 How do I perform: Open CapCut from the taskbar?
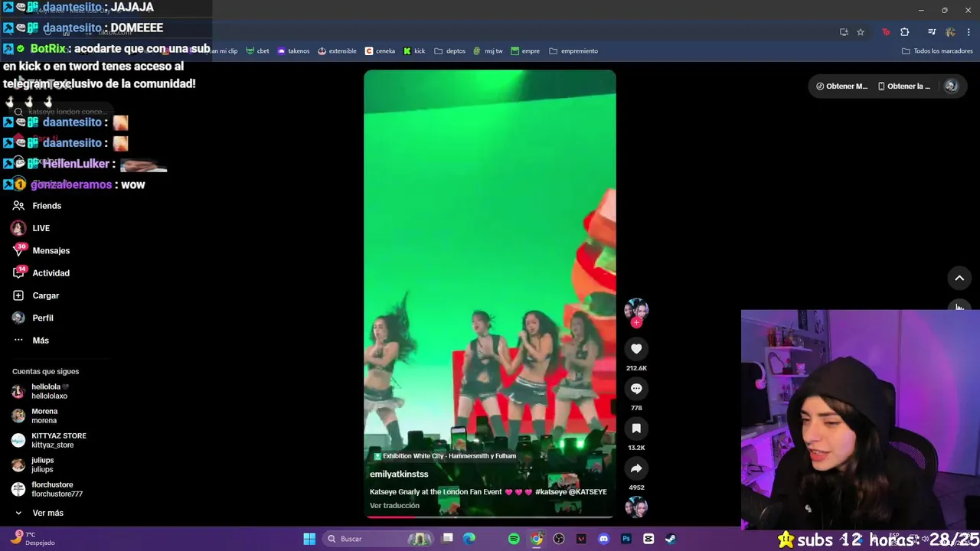tap(648, 539)
